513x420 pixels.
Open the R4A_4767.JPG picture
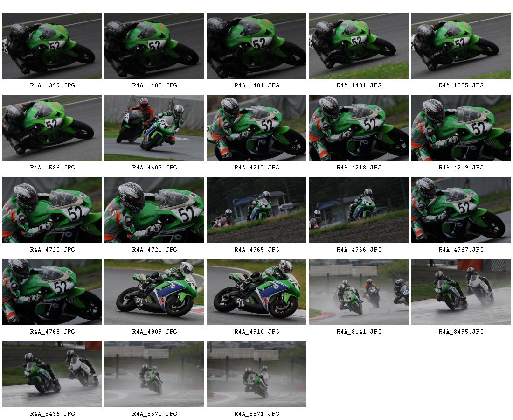[461, 210]
